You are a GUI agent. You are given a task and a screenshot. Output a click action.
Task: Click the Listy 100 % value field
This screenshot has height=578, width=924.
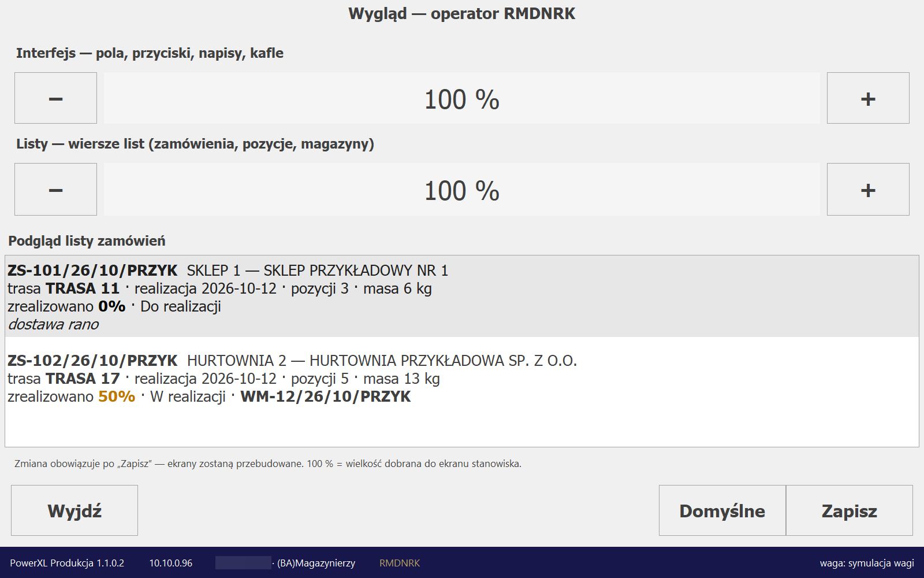coord(461,190)
